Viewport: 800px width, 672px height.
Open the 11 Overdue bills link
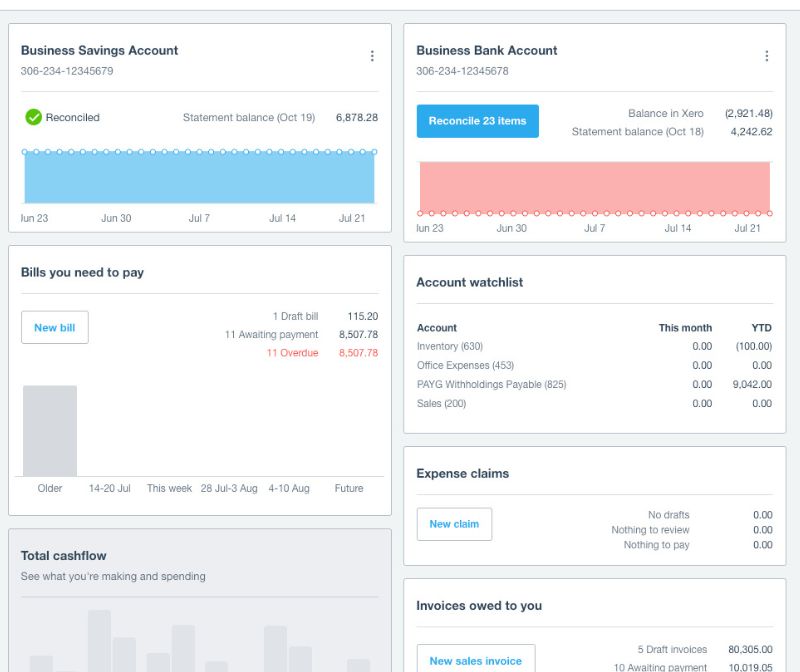pos(292,353)
